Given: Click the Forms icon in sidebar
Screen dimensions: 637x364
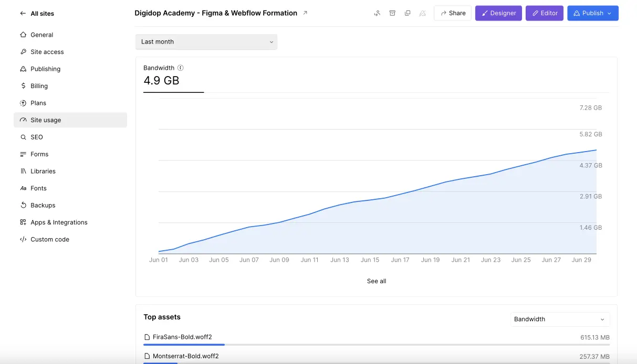Looking at the screenshot, I should [23, 154].
